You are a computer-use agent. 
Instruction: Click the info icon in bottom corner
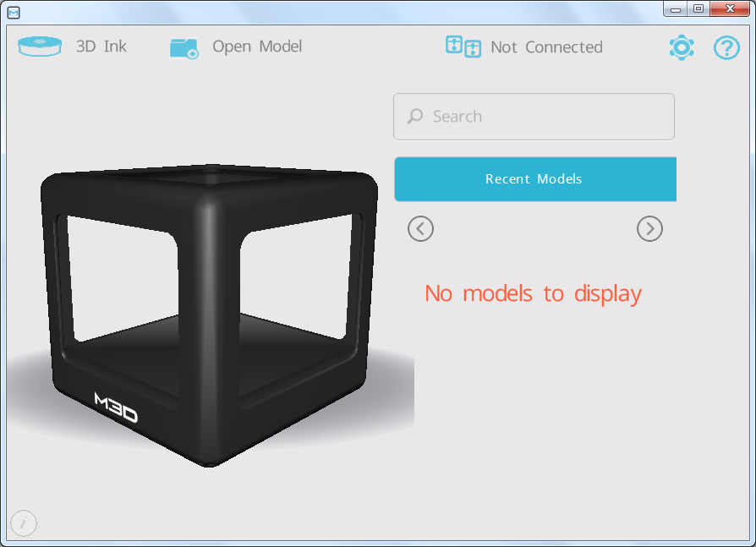point(23,523)
